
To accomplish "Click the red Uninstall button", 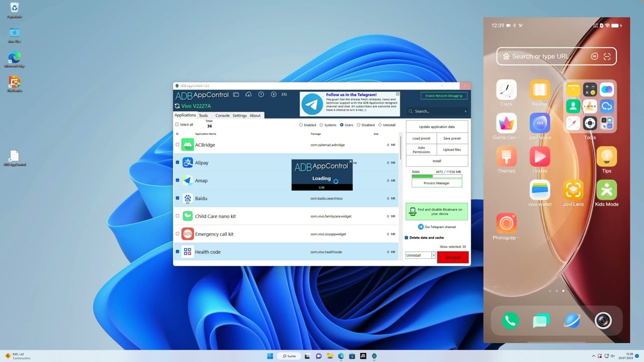I will tap(453, 257).
